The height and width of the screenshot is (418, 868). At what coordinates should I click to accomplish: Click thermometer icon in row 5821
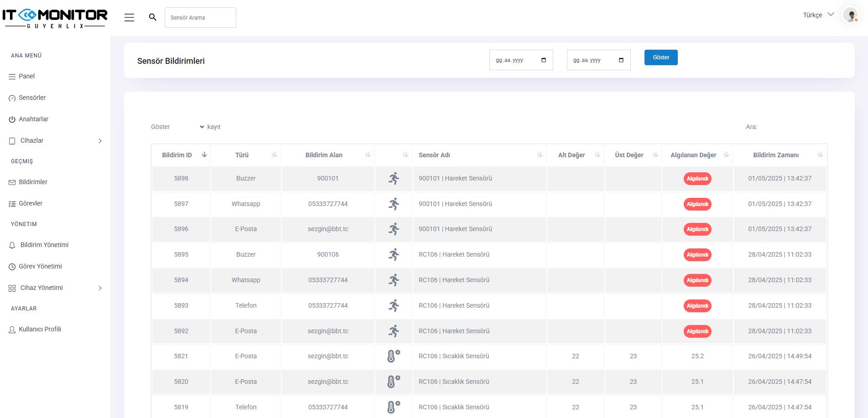click(393, 356)
